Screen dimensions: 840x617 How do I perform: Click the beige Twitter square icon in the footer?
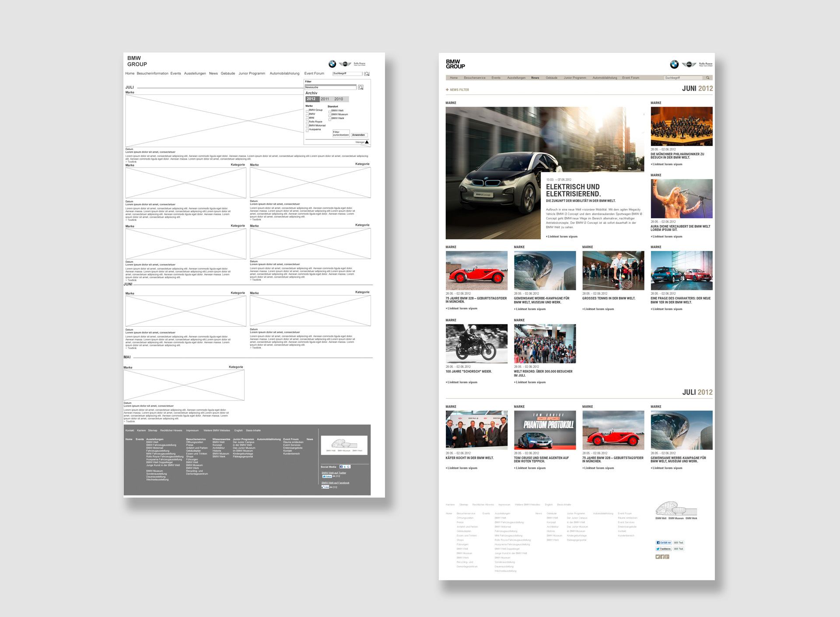(x=657, y=557)
